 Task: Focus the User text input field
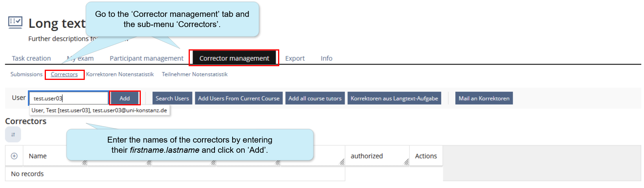(69, 98)
